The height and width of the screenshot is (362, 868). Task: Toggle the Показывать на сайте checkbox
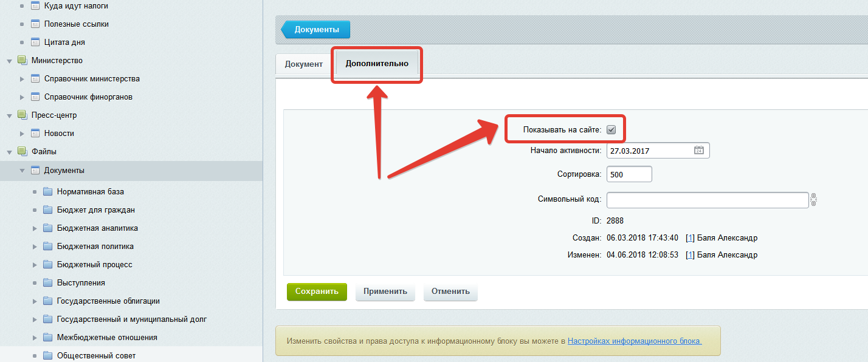[x=611, y=129]
